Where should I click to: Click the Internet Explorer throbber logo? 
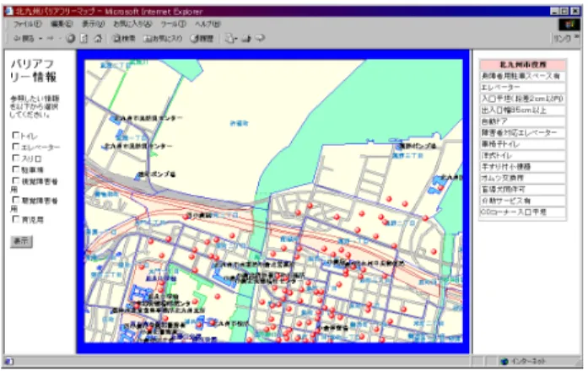[x=569, y=24]
